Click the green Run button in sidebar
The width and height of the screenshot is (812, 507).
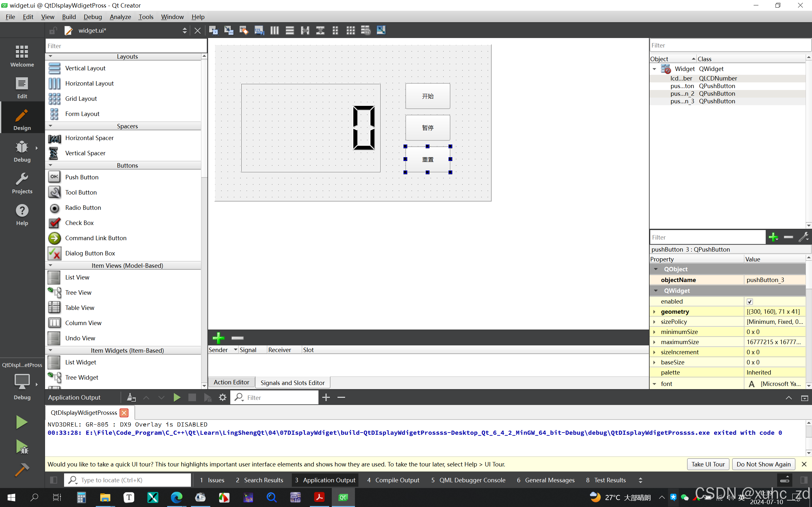tap(22, 422)
